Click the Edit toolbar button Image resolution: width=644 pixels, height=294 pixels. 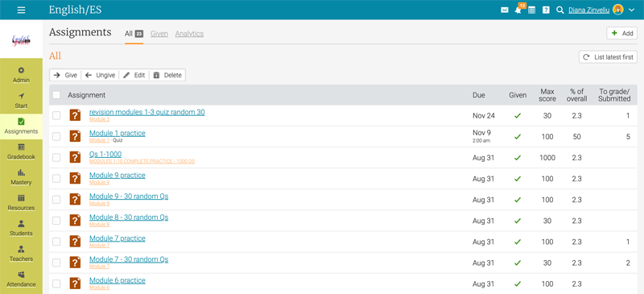tap(134, 75)
